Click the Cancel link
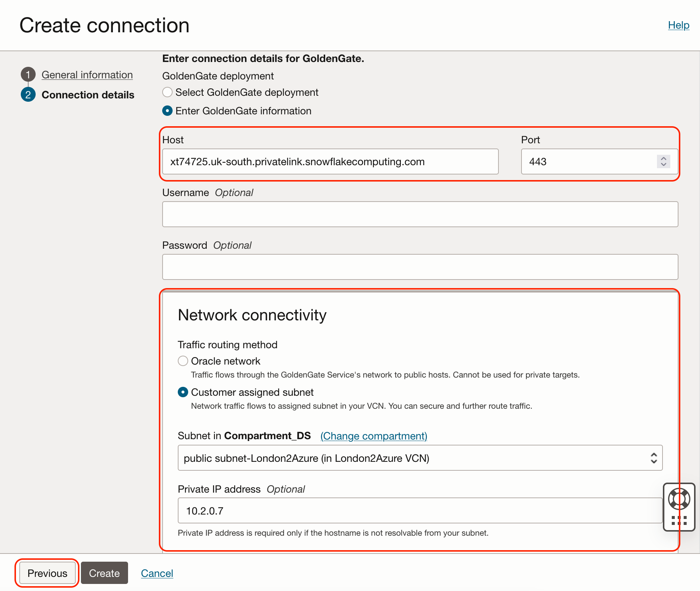The width and height of the screenshot is (700, 591). pos(157,573)
